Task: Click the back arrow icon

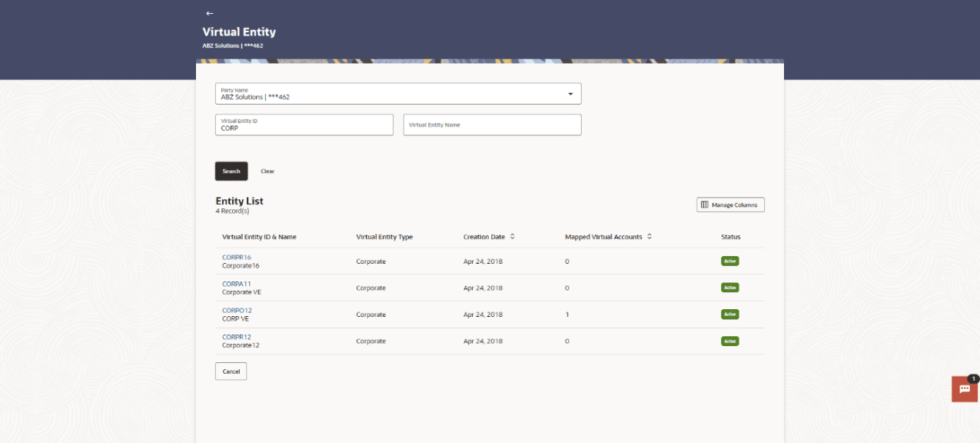Action: point(209,13)
